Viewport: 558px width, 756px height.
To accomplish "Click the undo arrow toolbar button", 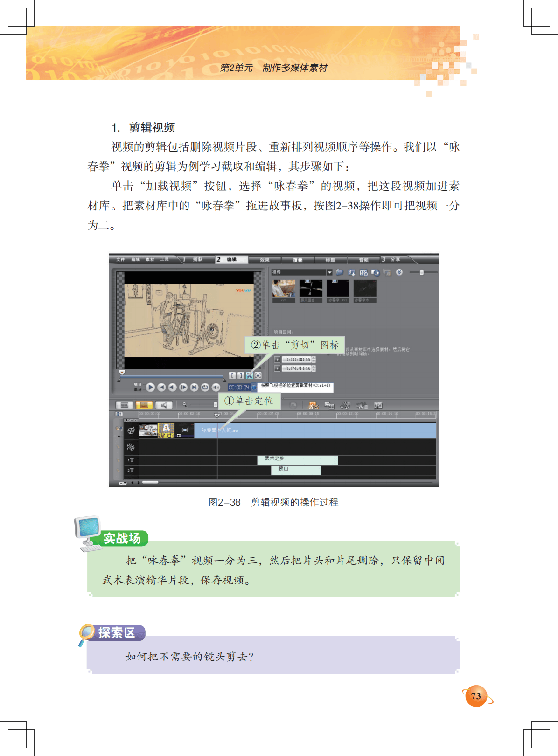I will pos(293,405).
